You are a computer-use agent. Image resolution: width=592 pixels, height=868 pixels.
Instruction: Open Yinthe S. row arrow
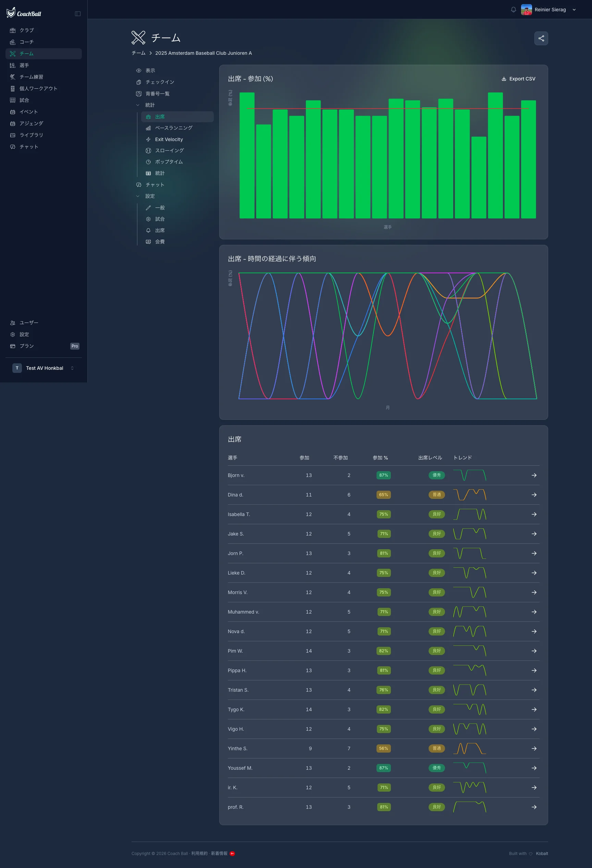tap(534, 749)
